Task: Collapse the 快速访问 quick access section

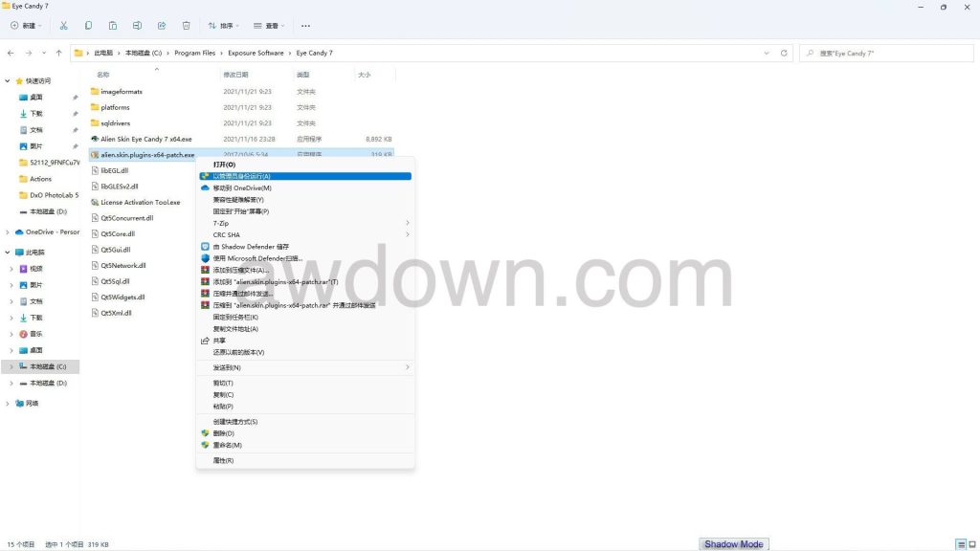Action: (9, 81)
